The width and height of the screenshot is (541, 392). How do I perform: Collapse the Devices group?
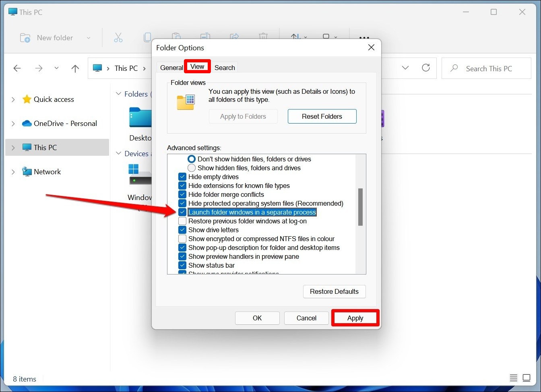click(x=118, y=153)
